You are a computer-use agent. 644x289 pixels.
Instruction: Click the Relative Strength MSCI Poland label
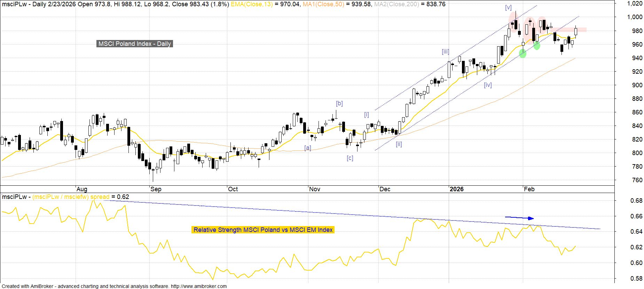pyautogui.click(x=263, y=230)
